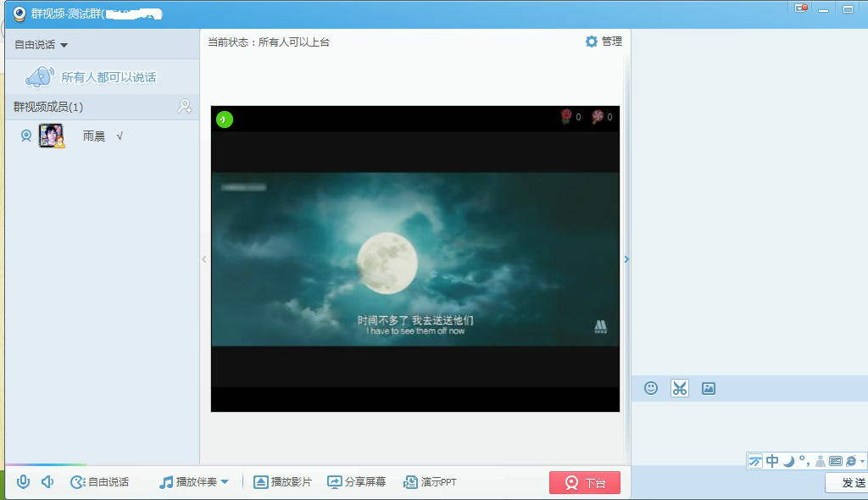Click the IME punctuation toggle icon
The width and height of the screenshot is (868, 500).
804,461
